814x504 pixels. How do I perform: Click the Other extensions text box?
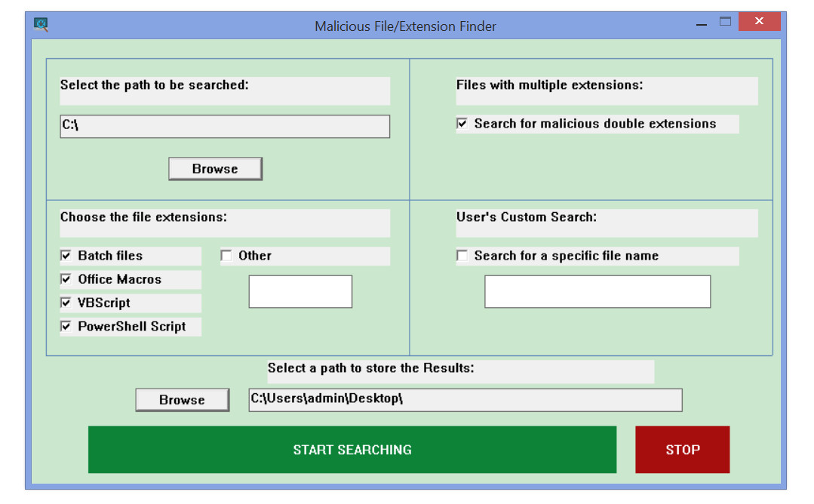pos(300,292)
